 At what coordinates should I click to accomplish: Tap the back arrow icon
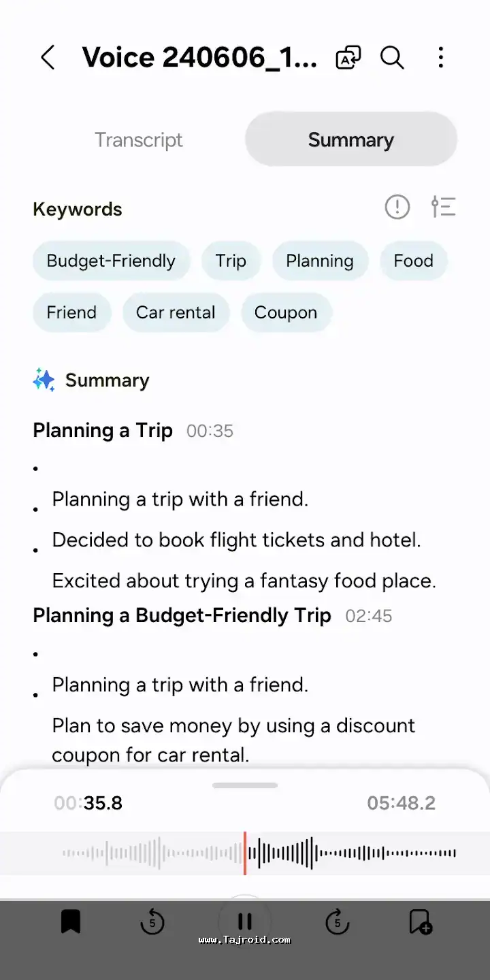coord(48,58)
